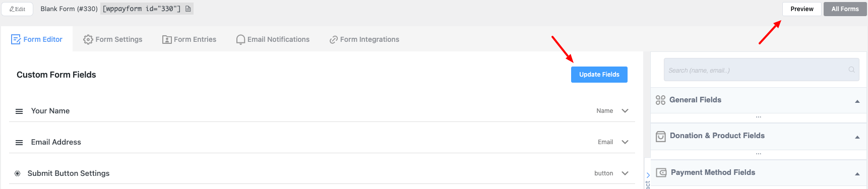Click the Donation & Product Fields bag icon
This screenshot has height=189, width=868.
click(x=660, y=136)
